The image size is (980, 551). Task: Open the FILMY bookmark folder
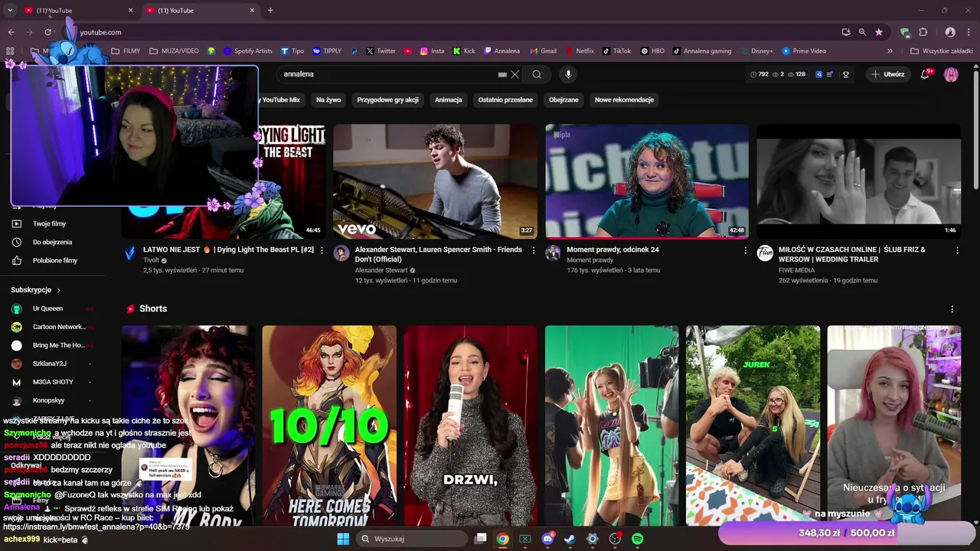[126, 51]
